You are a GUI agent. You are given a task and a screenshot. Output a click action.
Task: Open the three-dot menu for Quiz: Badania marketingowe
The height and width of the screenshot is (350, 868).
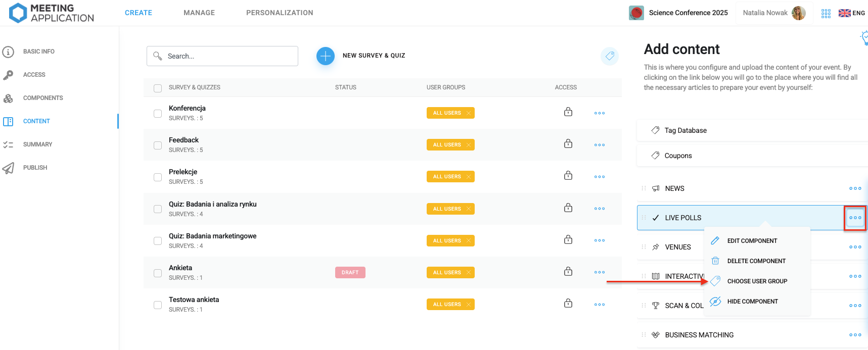[600, 240]
